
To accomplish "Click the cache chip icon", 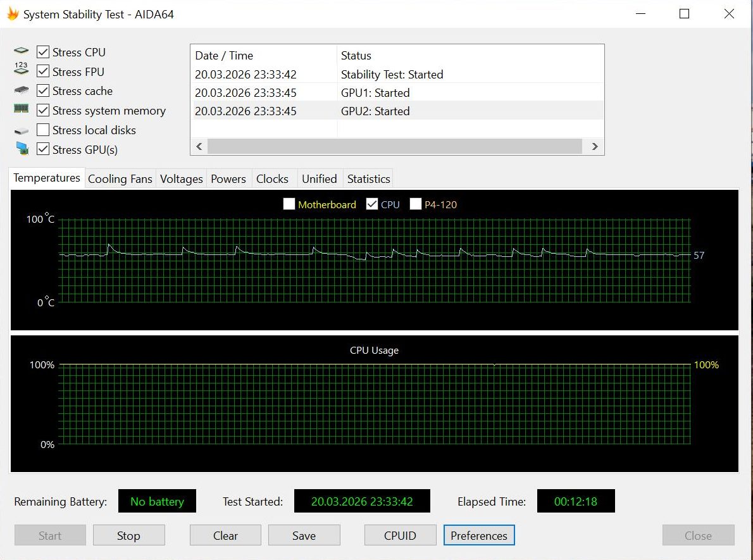I will click(x=21, y=90).
